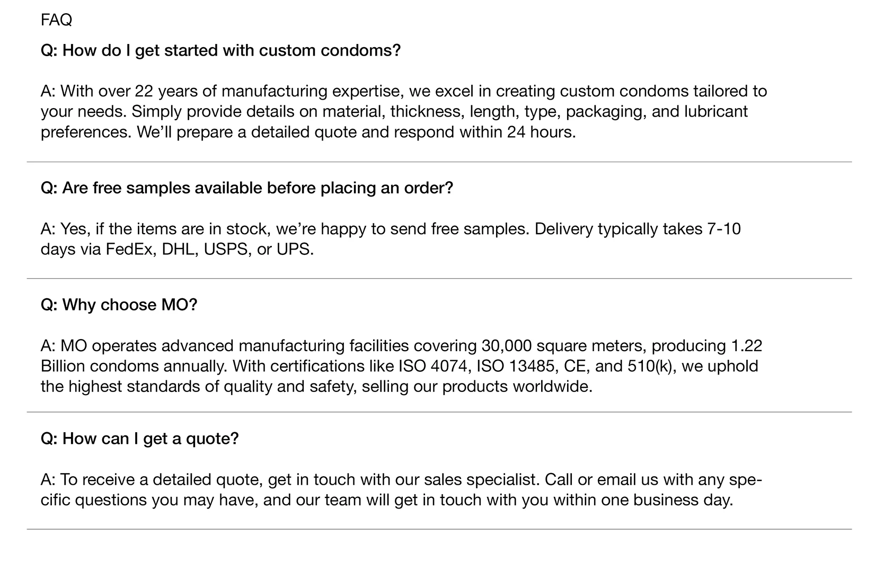Expand the custom condoms getting started question
This screenshot has width=875, height=588.
click(x=220, y=51)
